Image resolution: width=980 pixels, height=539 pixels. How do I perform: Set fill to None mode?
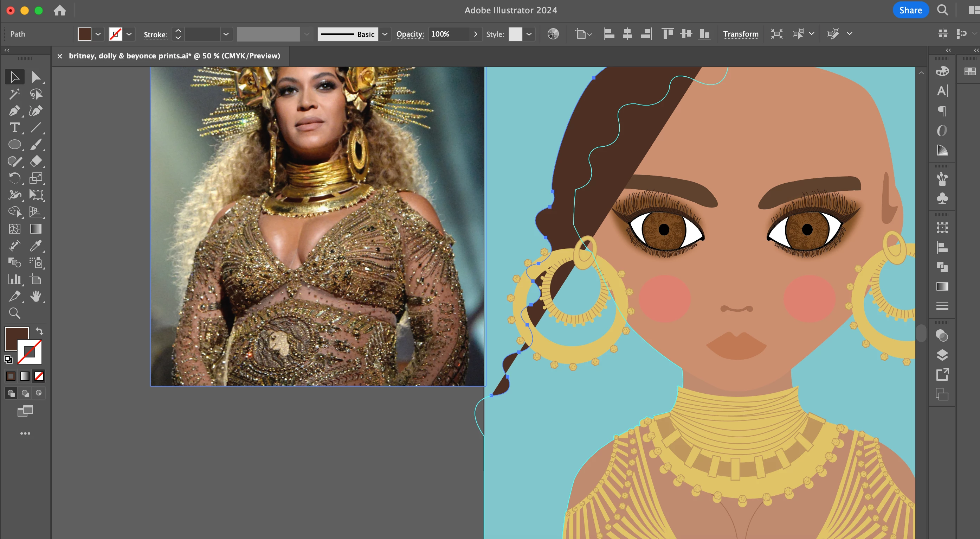tap(39, 376)
